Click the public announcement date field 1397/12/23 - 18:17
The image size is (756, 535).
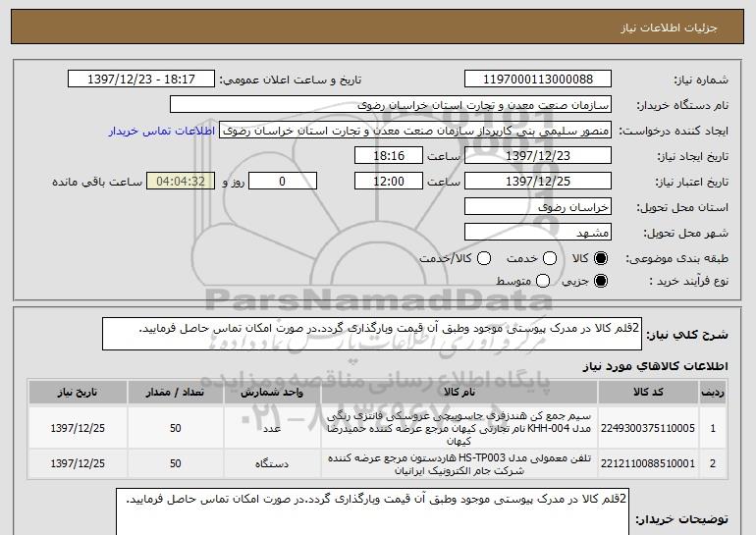(141, 80)
